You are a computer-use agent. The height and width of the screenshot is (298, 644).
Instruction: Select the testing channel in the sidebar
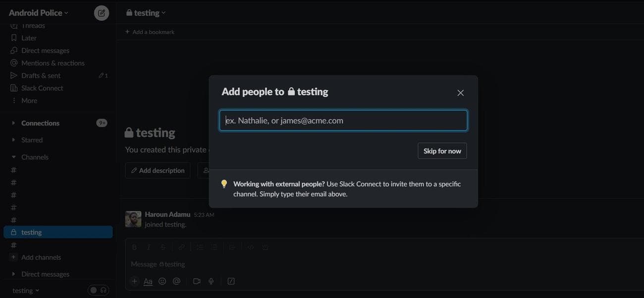click(31, 232)
